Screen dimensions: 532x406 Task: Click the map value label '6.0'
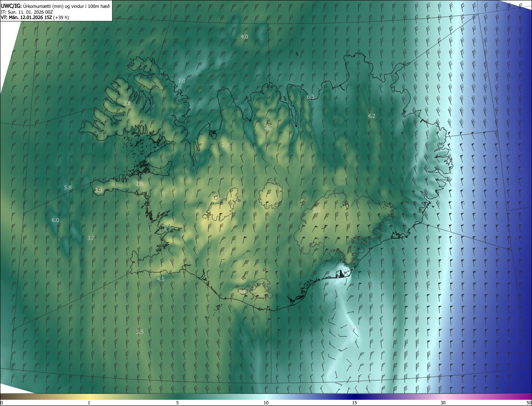(55, 220)
